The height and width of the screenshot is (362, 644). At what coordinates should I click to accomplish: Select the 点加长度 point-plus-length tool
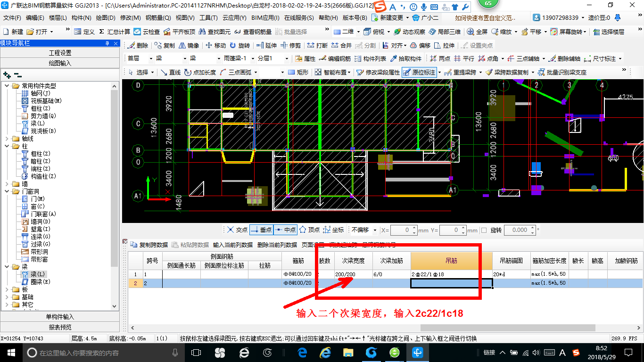tap(200, 72)
